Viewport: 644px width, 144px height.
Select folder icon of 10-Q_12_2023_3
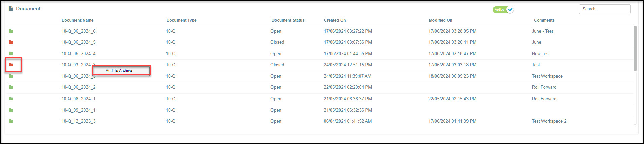[11, 121]
